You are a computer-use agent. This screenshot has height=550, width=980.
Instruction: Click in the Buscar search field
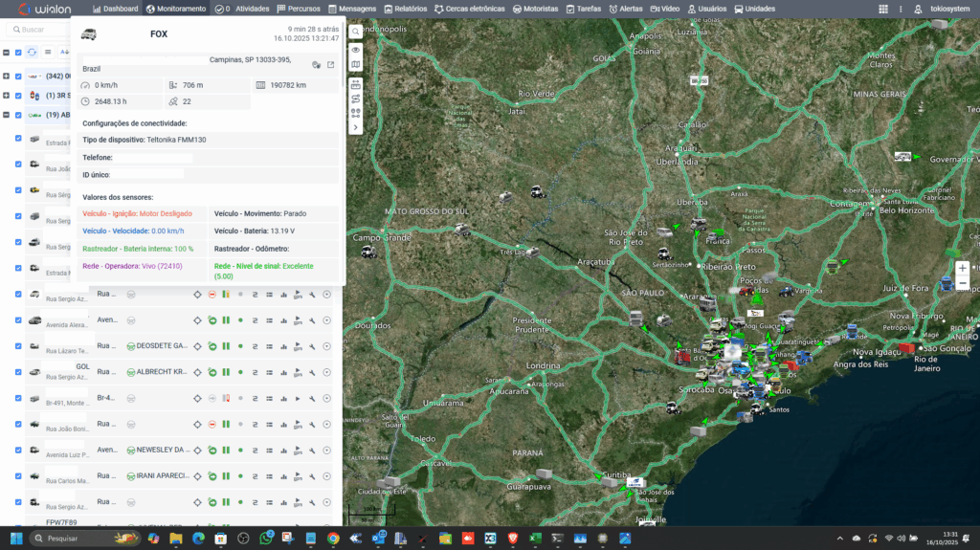[x=43, y=30]
